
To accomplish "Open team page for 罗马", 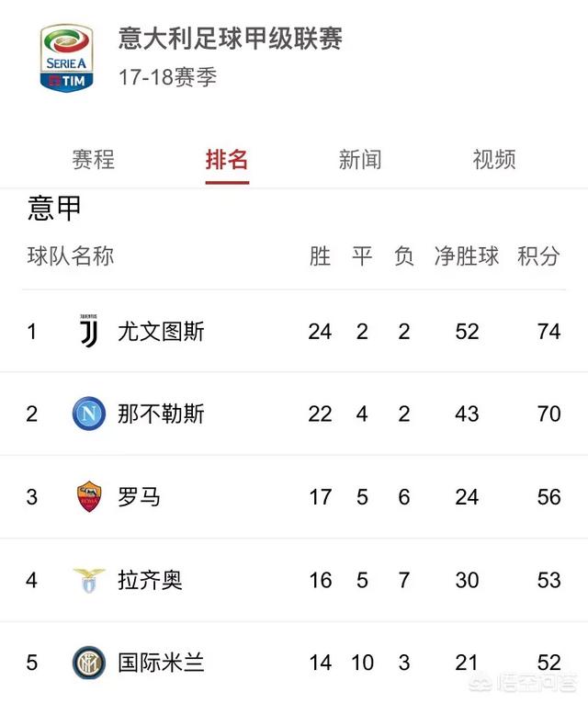I will tap(139, 497).
